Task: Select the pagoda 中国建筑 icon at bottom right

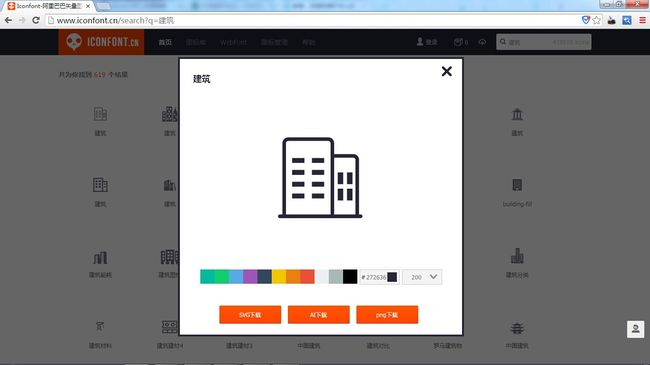Action: (x=517, y=328)
